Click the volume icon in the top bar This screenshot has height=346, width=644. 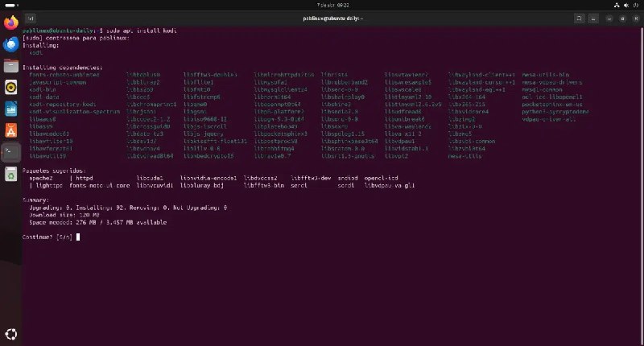[x=626, y=5]
